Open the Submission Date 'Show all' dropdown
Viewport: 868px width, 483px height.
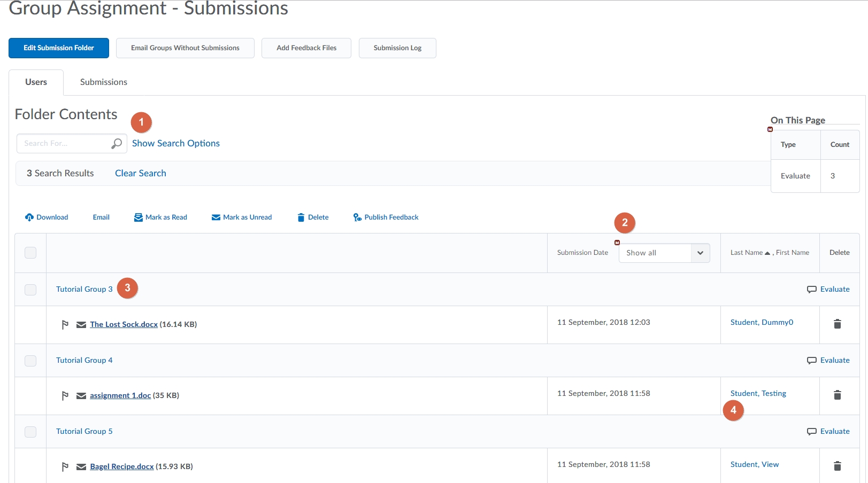[x=664, y=253]
